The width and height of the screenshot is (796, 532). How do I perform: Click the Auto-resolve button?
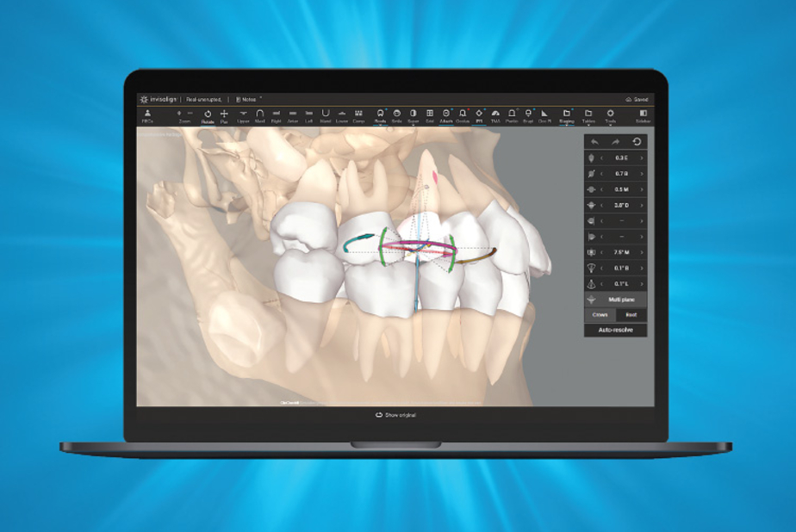click(x=616, y=329)
